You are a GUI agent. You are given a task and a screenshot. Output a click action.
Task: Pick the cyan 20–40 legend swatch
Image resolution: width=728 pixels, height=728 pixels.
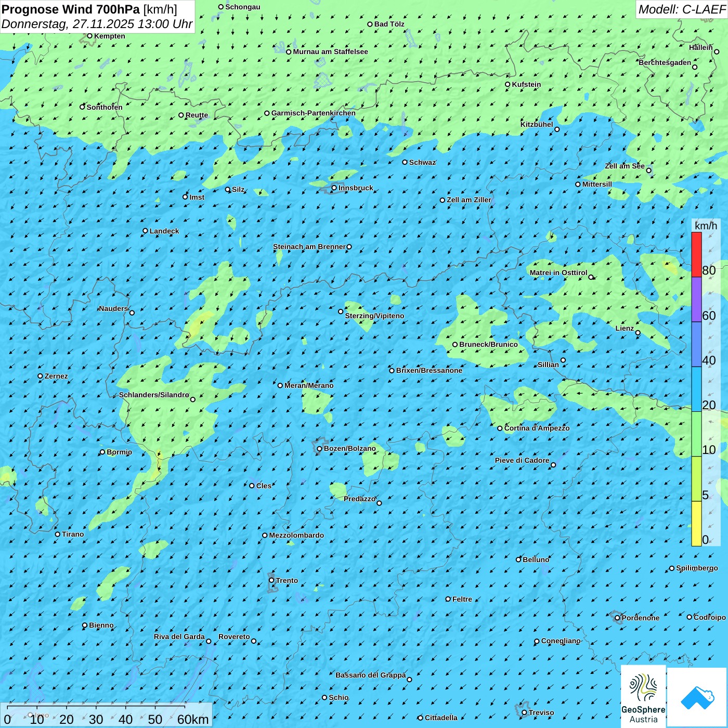point(696,389)
